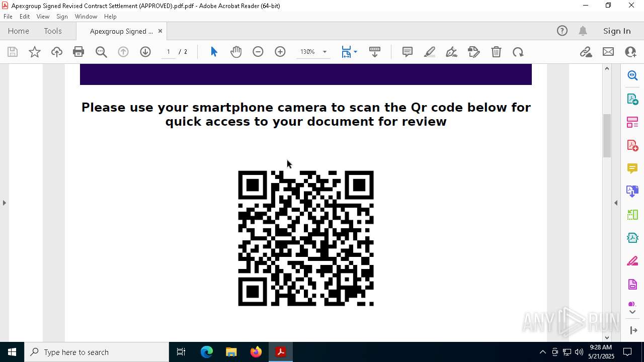Open the Fill & Sign form tool

(x=474, y=52)
